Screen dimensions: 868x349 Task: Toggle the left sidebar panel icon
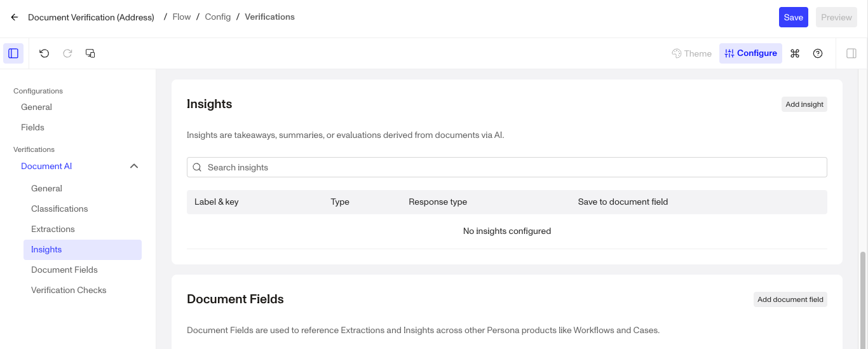(13, 53)
